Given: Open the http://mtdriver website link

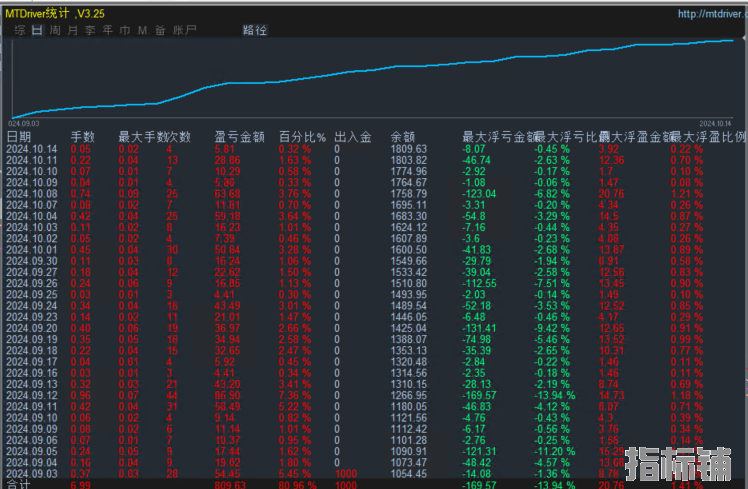Looking at the screenshot, I should point(712,14).
